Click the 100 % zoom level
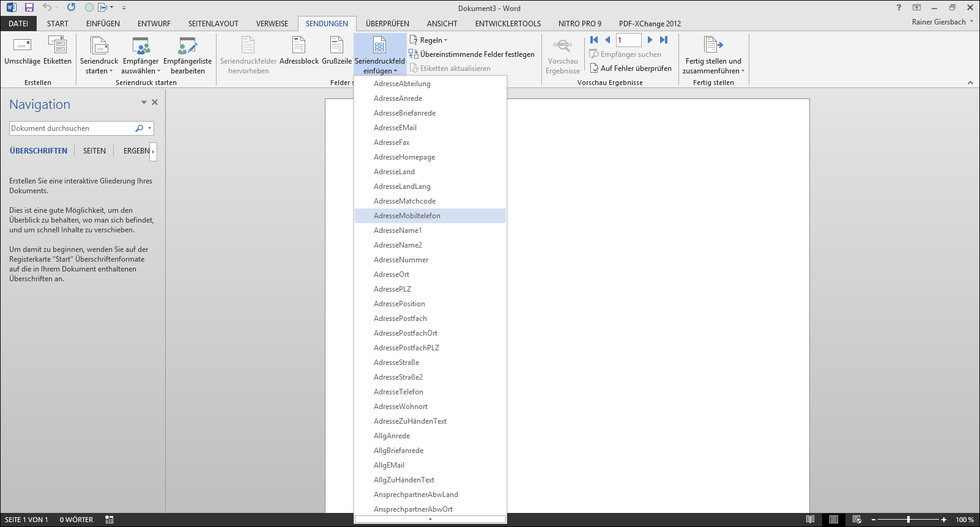980x527 pixels. (965, 520)
